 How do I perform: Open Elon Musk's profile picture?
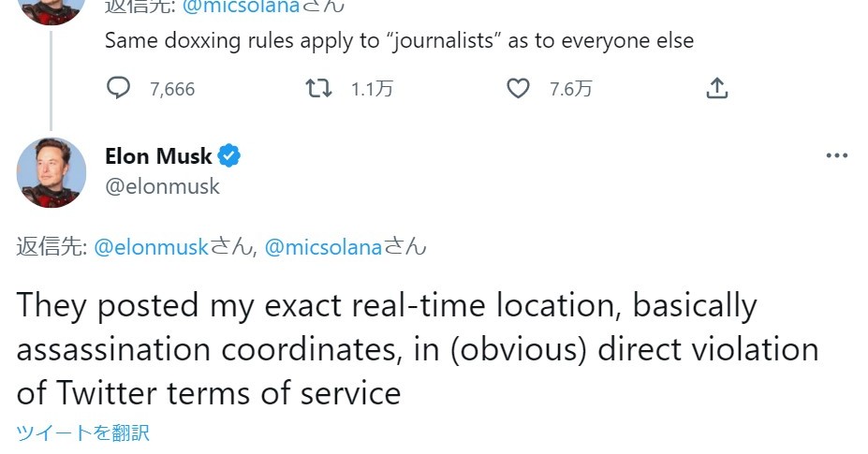51,171
